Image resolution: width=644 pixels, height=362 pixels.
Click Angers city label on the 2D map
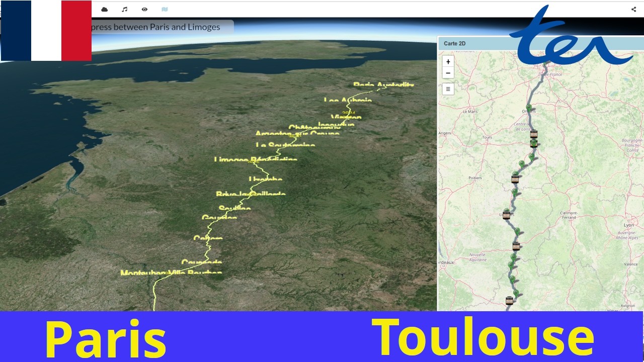445,133
